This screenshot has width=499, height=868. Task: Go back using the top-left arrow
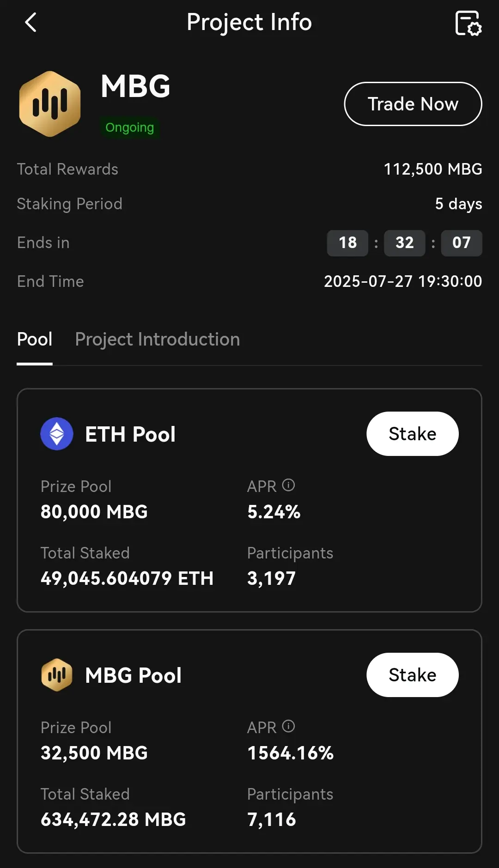pyautogui.click(x=30, y=22)
